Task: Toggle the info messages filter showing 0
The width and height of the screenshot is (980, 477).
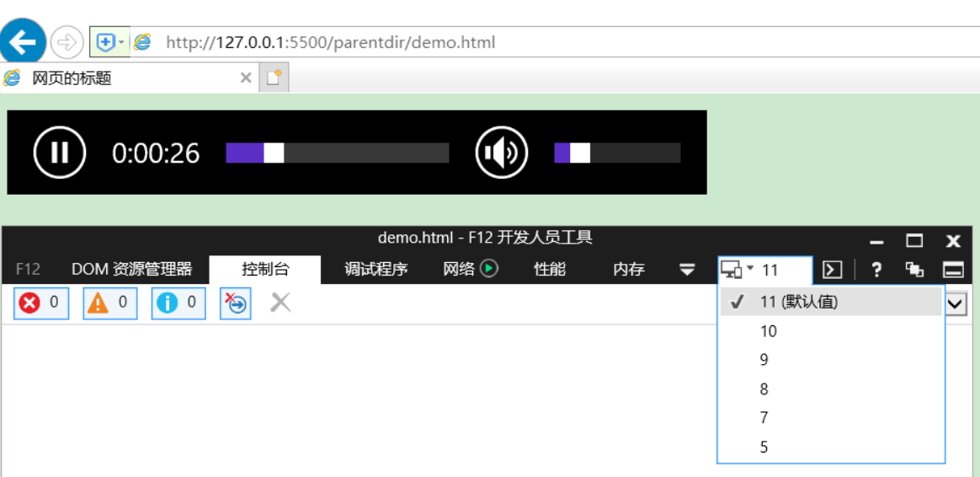Action: (x=178, y=303)
